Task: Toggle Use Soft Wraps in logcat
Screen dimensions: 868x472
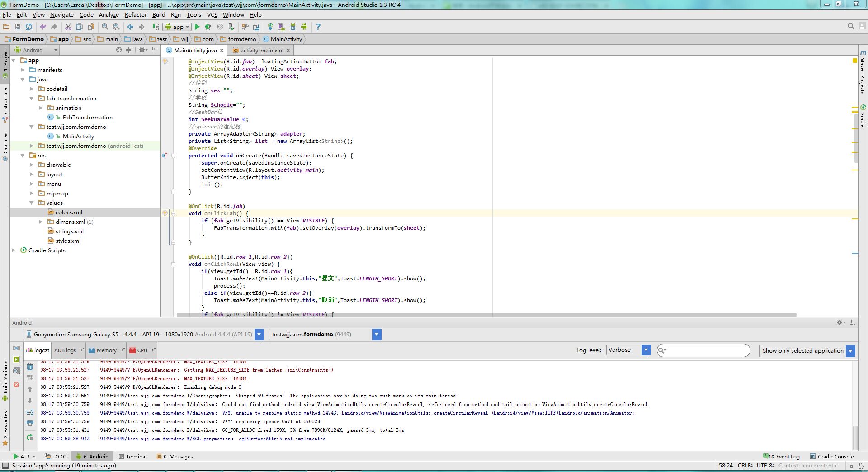Action: coord(30,412)
